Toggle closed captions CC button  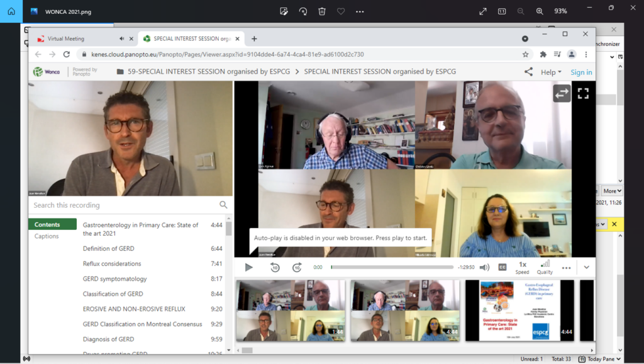pos(502,268)
